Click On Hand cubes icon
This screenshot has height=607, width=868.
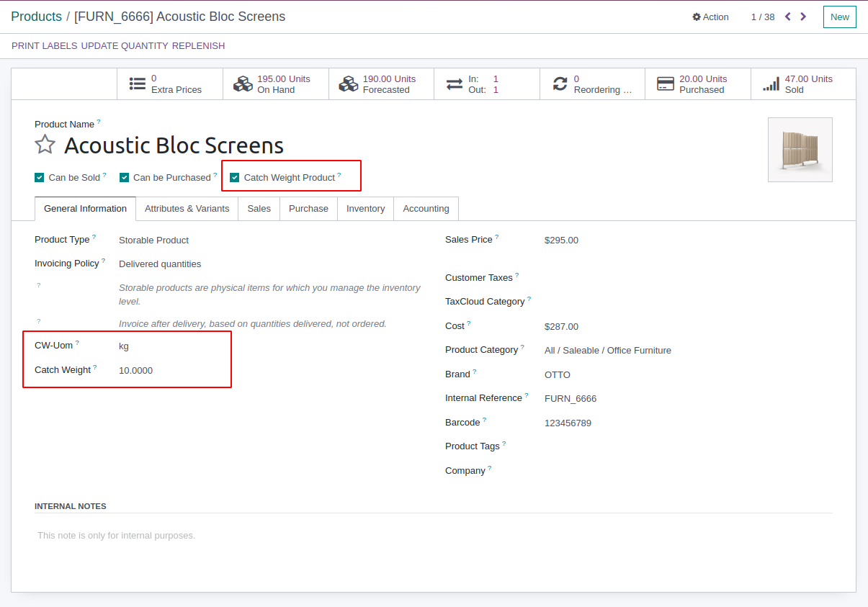tap(243, 84)
